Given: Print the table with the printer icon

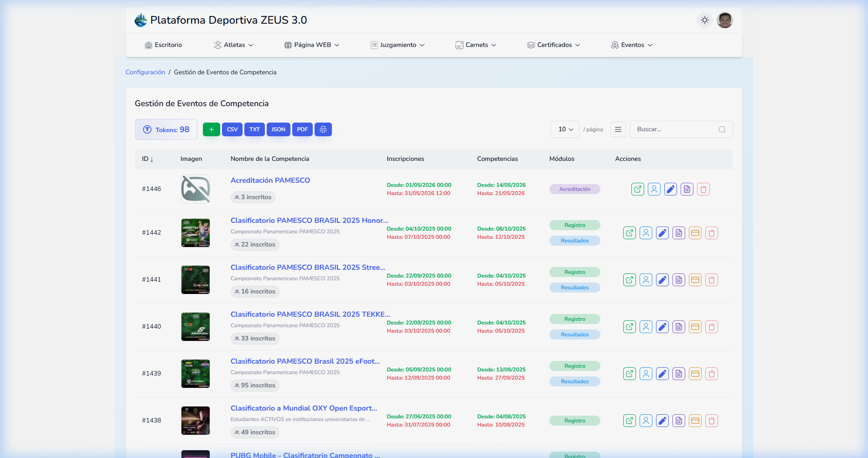Looking at the screenshot, I should pyautogui.click(x=323, y=129).
